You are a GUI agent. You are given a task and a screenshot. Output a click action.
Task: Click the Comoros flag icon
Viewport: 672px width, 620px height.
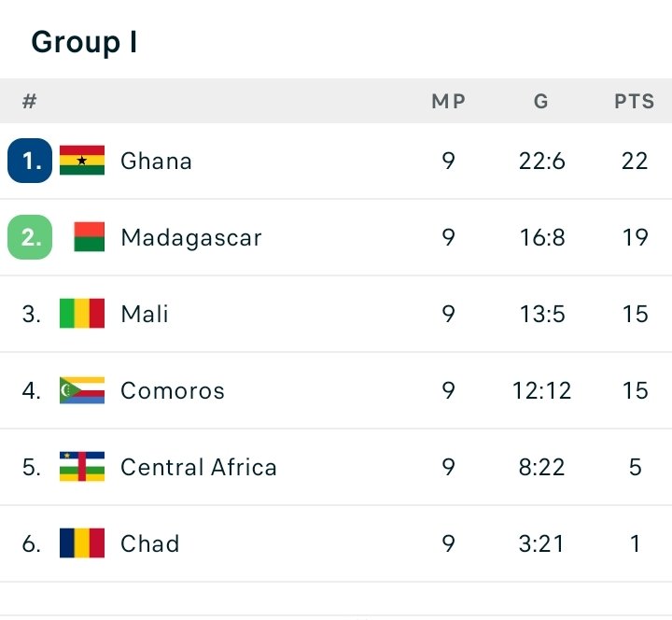tap(82, 390)
